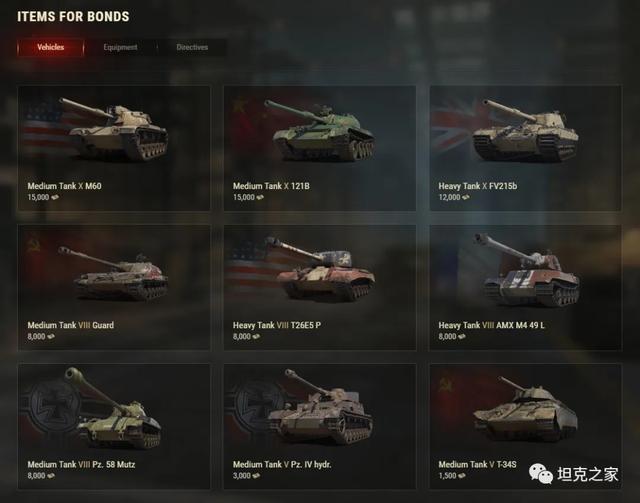Select the M60 tank image
This screenshot has width=640, height=503.
[x=114, y=129]
